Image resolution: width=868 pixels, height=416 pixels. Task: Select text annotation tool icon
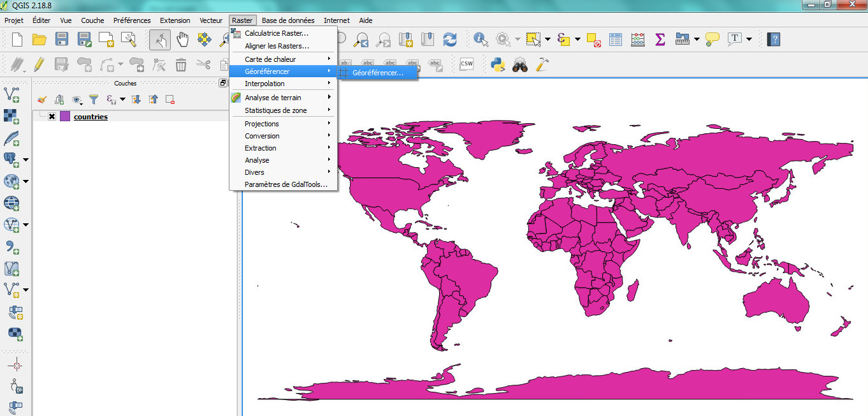tap(735, 40)
